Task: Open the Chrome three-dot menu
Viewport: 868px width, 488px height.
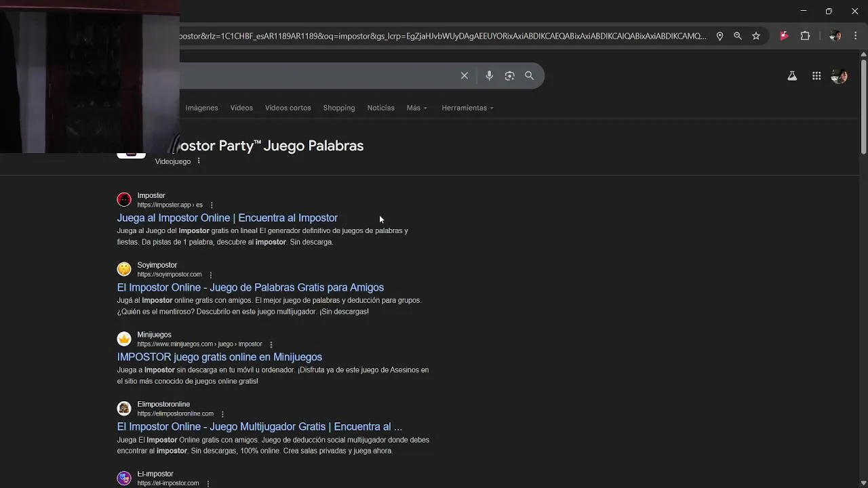Action: (856, 36)
